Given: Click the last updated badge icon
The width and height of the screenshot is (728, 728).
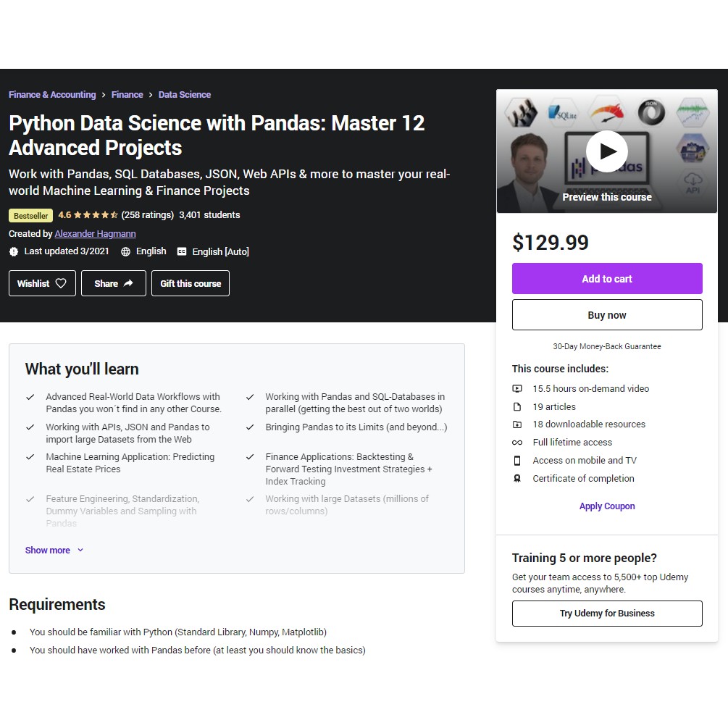Looking at the screenshot, I should (x=14, y=251).
